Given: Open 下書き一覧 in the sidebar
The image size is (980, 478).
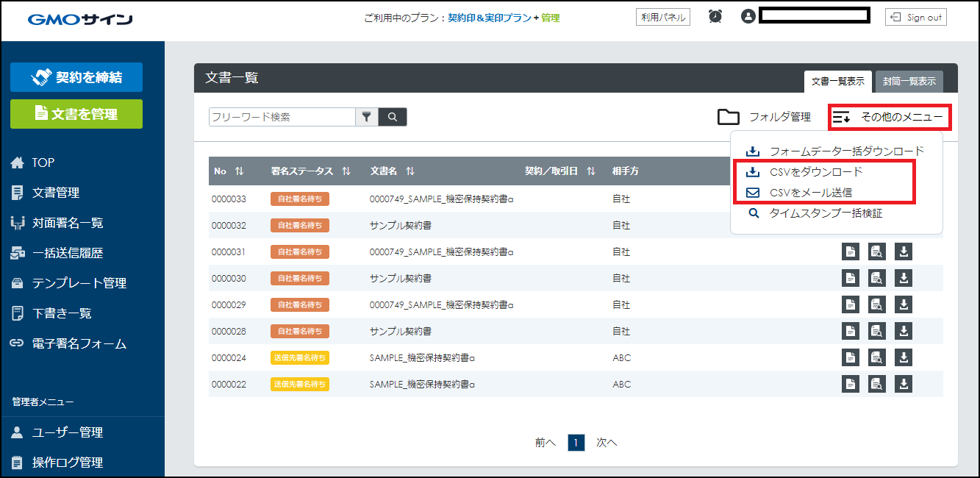Looking at the screenshot, I should coord(51,313).
